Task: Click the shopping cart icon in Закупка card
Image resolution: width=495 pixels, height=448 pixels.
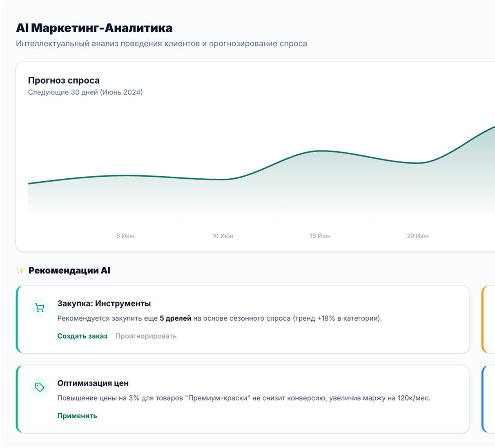Action: point(40,308)
